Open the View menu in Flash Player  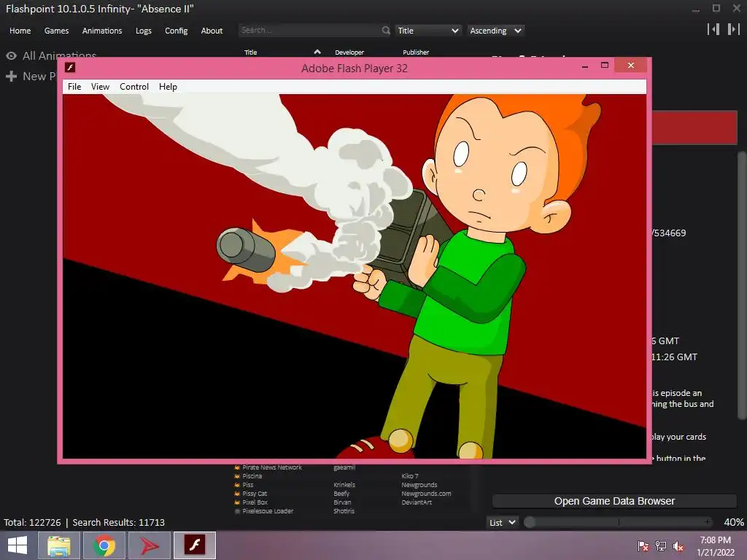click(x=100, y=87)
